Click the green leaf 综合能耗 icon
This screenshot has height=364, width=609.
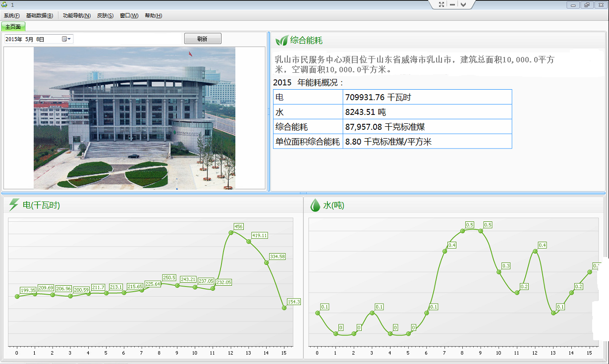tap(281, 41)
